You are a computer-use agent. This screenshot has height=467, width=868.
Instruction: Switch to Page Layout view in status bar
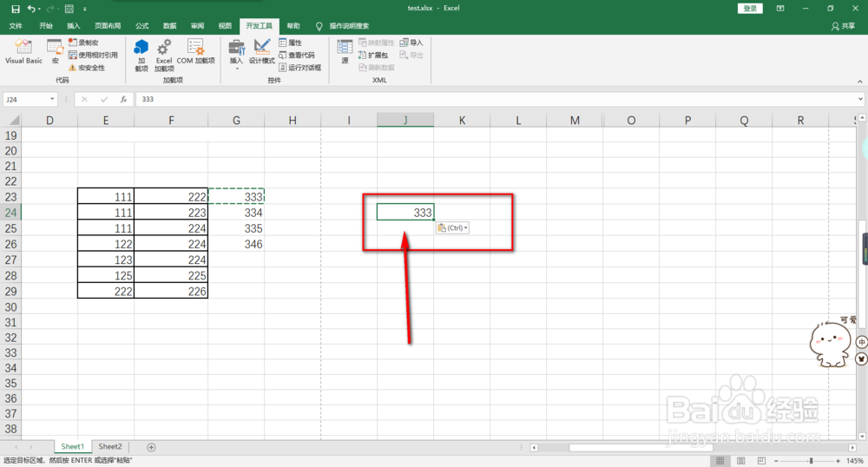[x=740, y=460]
